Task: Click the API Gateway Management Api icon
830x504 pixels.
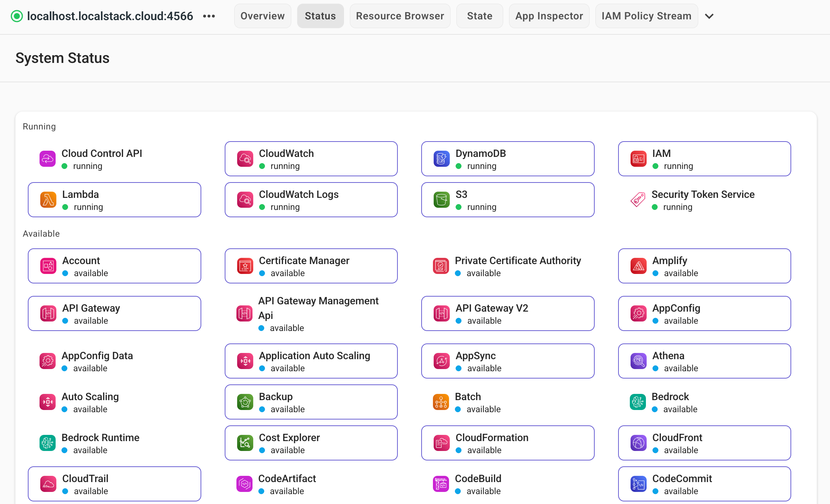Action: [244, 313]
